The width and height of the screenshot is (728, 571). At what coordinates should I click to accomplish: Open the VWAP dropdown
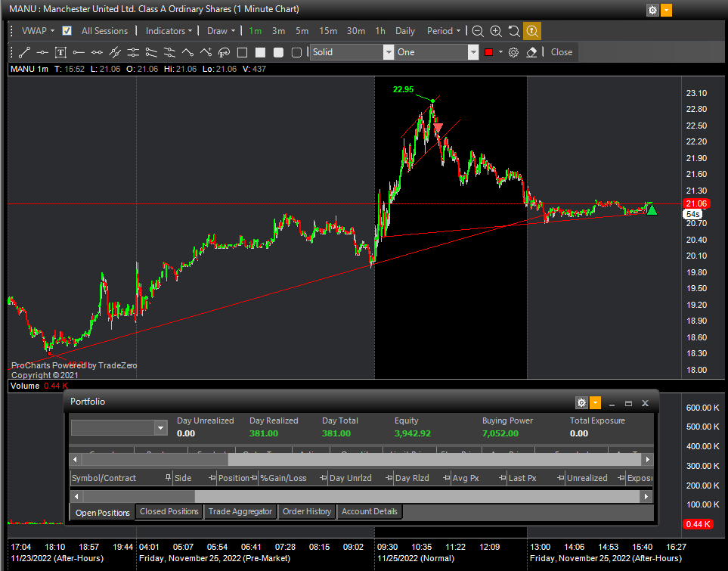38,31
